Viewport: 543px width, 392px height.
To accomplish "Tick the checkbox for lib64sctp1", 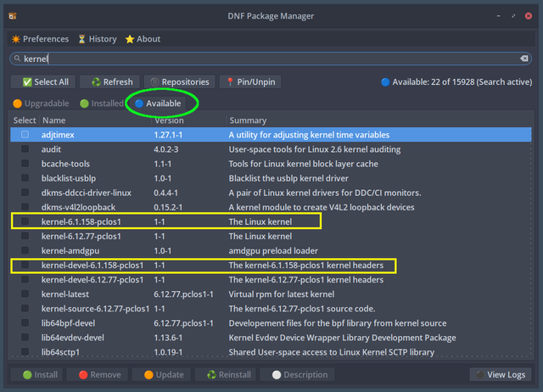I will click(x=25, y=352).
